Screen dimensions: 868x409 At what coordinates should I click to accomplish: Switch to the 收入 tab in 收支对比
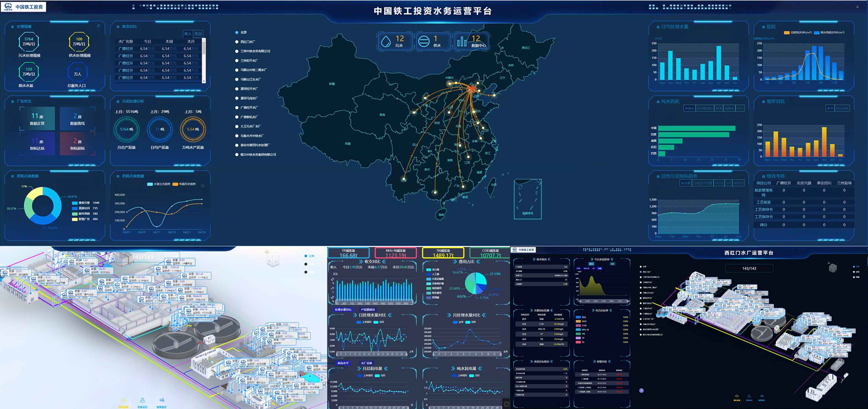tap(188, 34)
